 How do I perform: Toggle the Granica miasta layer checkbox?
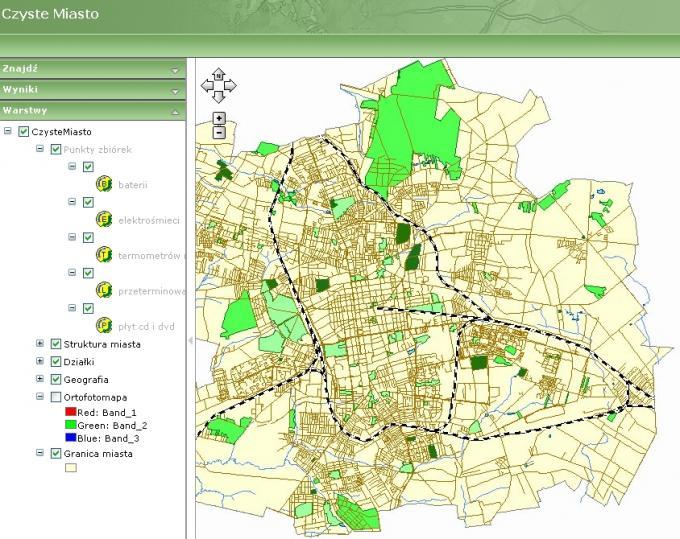click(x=56, y=453)
